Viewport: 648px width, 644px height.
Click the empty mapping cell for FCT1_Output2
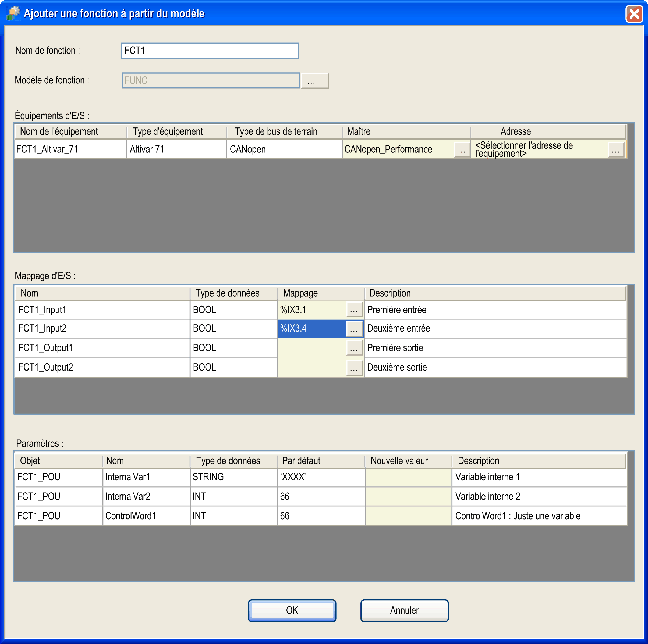click(312, 367)
